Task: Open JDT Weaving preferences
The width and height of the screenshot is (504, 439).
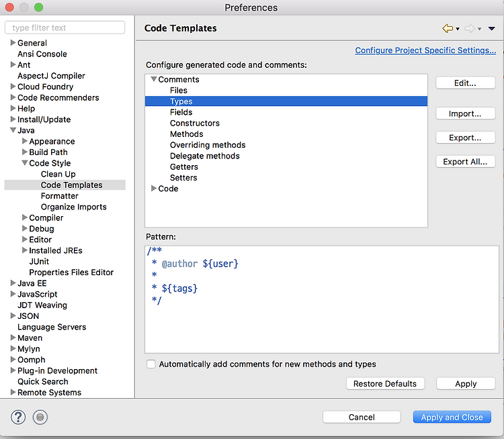Action: pyautogui.click(x=42, y=305)
